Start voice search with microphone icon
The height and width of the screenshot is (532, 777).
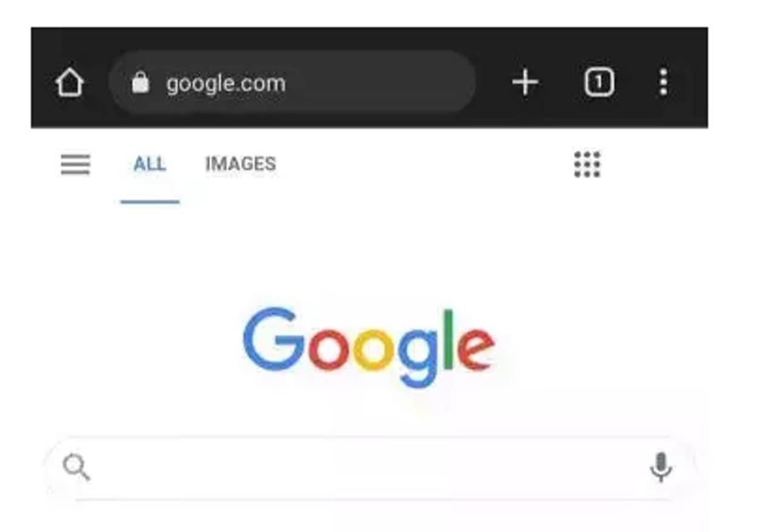[x=660, y=468]
